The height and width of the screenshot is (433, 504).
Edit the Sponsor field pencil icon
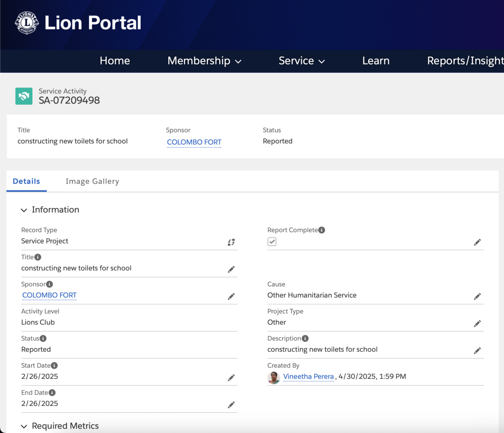pyautogui.click(x=231, y=296)
